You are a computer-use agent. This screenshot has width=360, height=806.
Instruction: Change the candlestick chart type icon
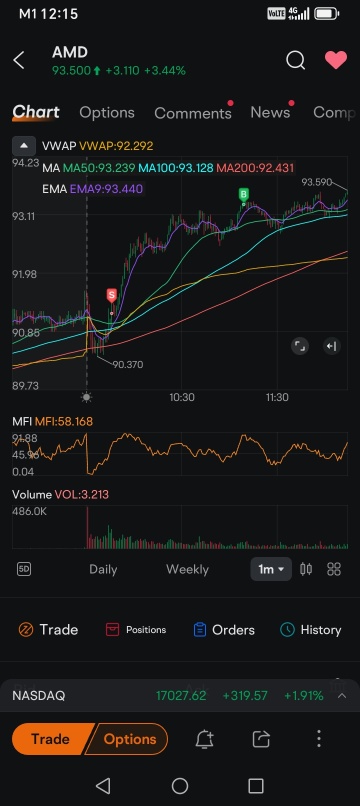pyautogui.click(x=306, y=569)
